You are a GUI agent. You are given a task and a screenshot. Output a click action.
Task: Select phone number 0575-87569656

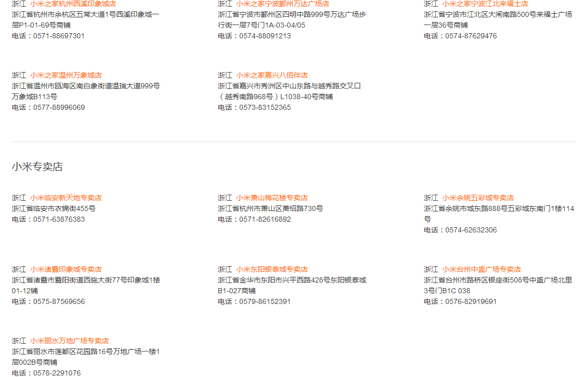pyautogui.click(x=59, y=302)
